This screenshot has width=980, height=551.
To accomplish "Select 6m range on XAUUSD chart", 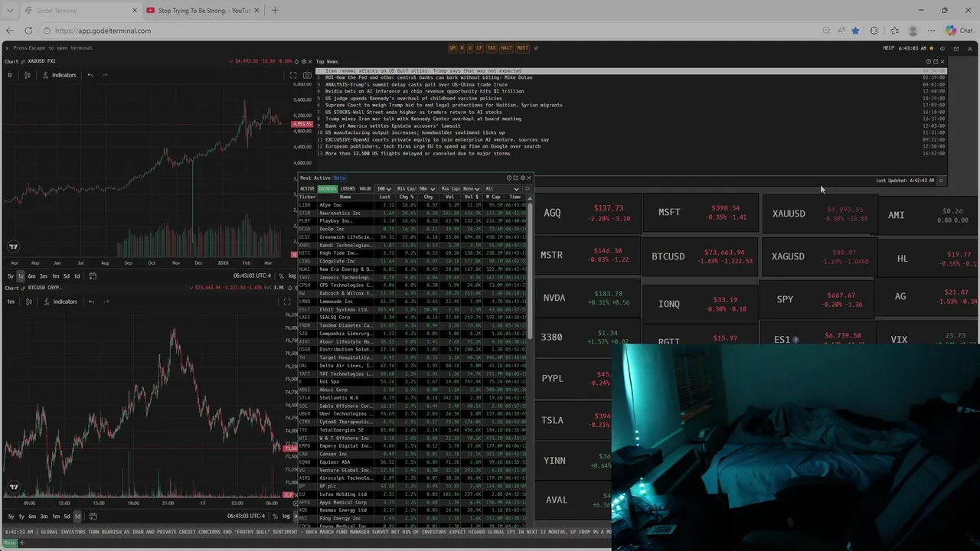I will pos(32,275).
